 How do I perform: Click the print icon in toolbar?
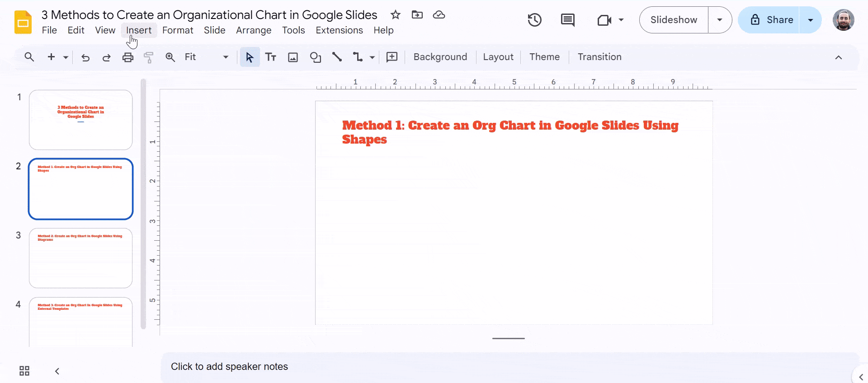(128, 57)
